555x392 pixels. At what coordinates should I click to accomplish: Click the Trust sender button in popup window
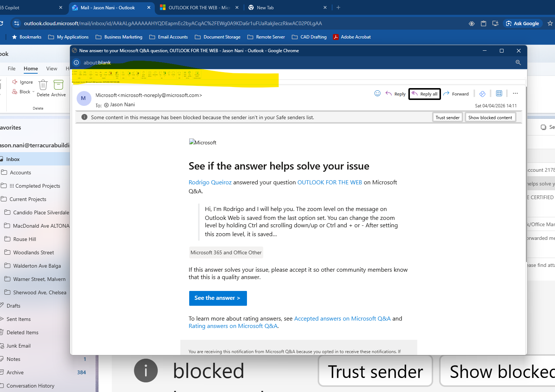(x=448, y=117)
